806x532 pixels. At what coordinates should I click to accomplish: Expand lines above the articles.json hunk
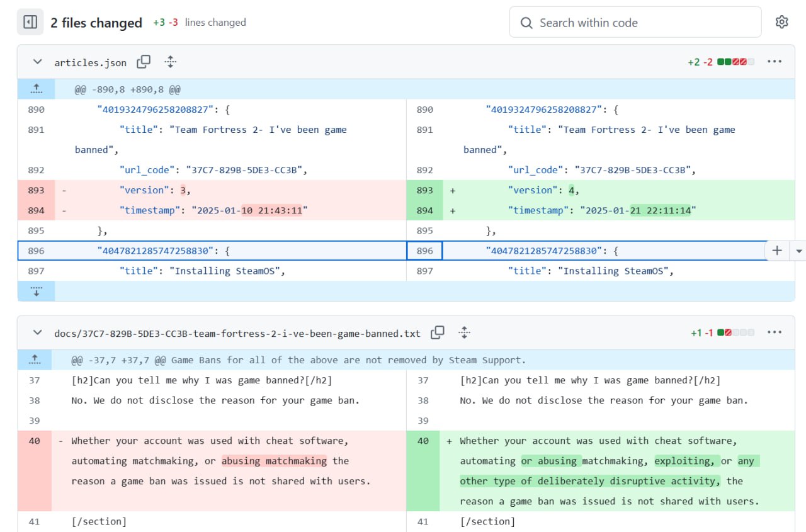pos(36,89)
